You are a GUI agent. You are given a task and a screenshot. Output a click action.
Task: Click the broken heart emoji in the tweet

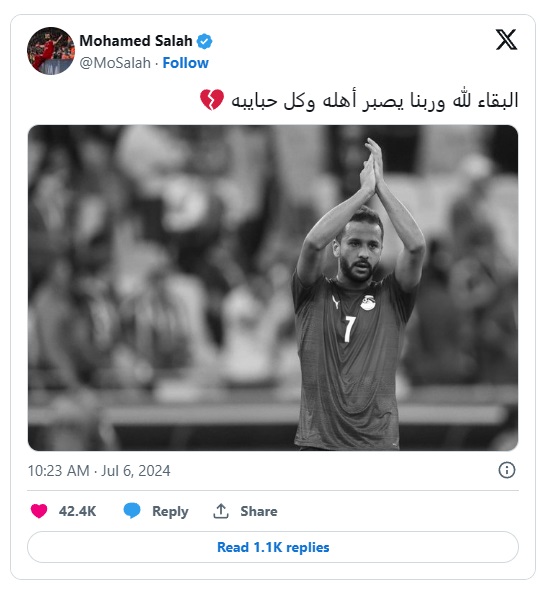click(x=212, y=100)
